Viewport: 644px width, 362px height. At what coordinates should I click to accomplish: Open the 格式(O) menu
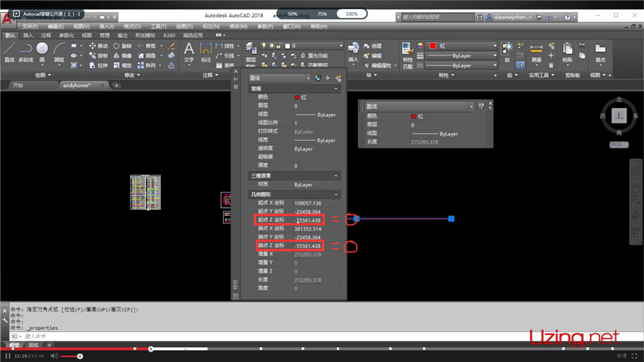[133, 26]
